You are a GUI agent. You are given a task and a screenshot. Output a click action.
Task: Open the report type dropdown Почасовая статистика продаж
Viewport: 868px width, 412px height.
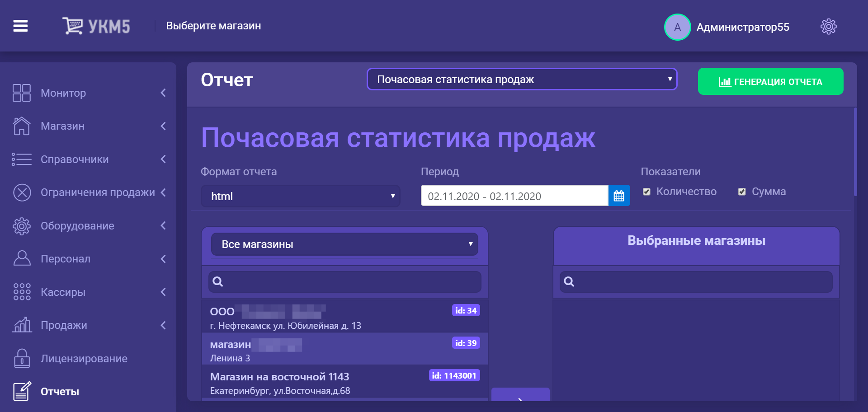pyautogui.click(x=522, y=80)
